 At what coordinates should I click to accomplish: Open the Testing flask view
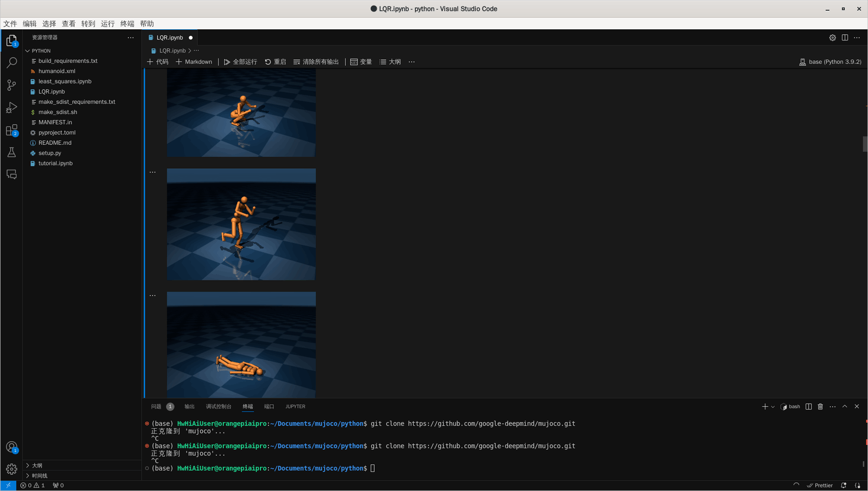coord(11,152)
